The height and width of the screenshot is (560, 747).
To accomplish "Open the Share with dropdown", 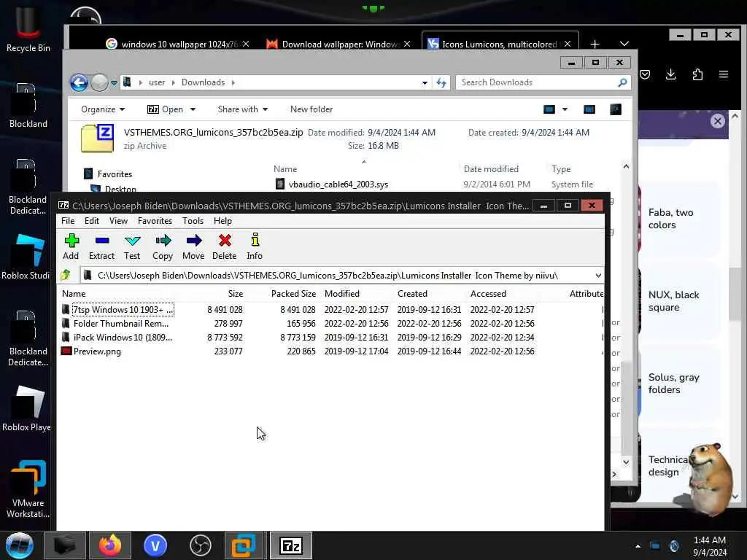I will point(242,109).
